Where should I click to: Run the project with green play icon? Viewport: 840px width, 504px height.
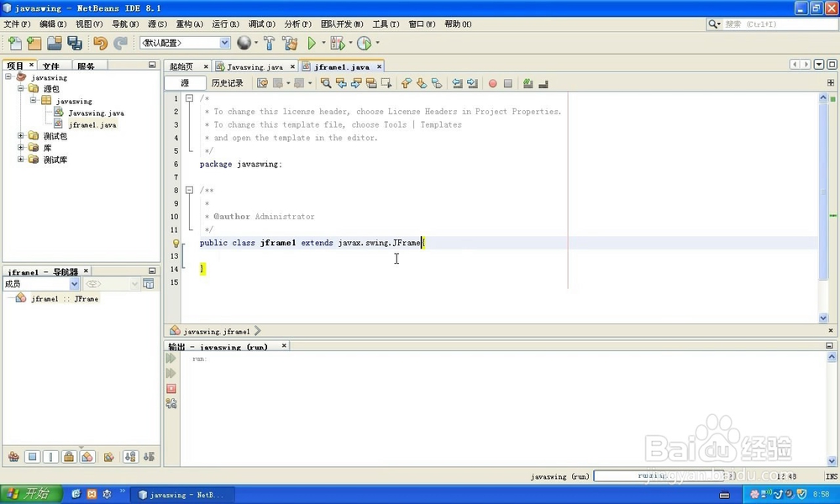pos(312,43)
